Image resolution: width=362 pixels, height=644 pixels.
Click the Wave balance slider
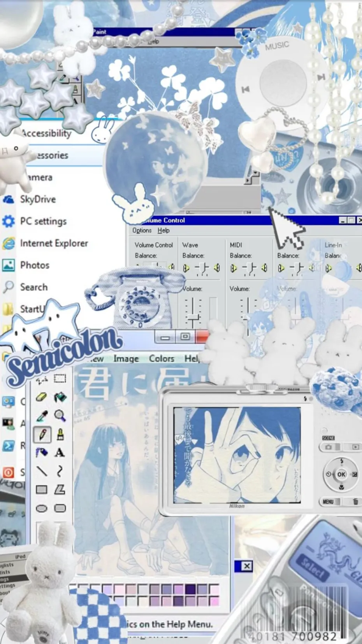(202, 268)
